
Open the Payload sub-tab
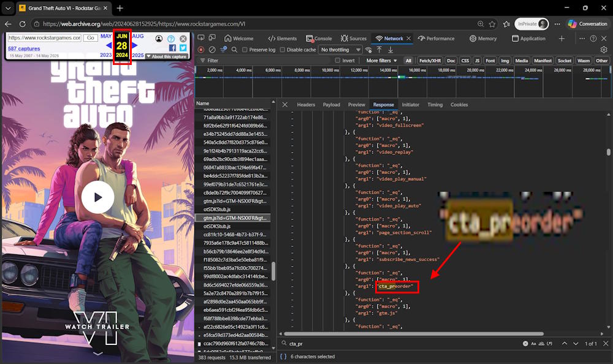(x=331, y=104)
